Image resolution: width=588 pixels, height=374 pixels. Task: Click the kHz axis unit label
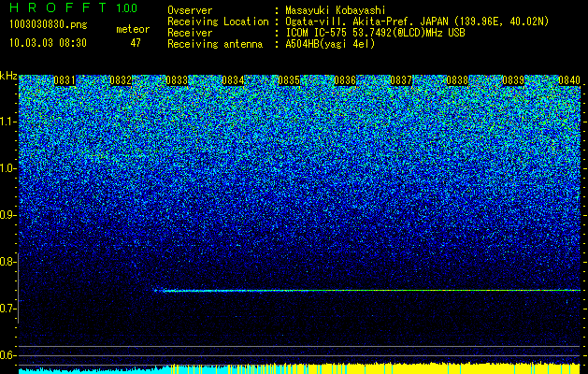pyautogui.click(x=8, y=76)
